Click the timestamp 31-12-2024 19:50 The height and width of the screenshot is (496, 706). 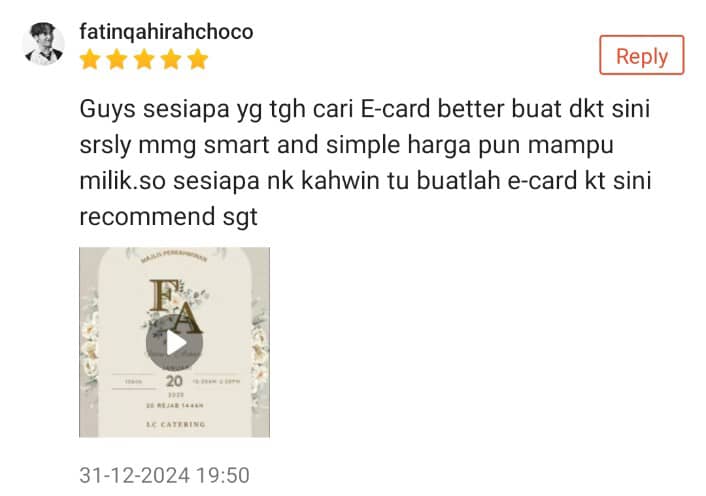click(164, 475)
